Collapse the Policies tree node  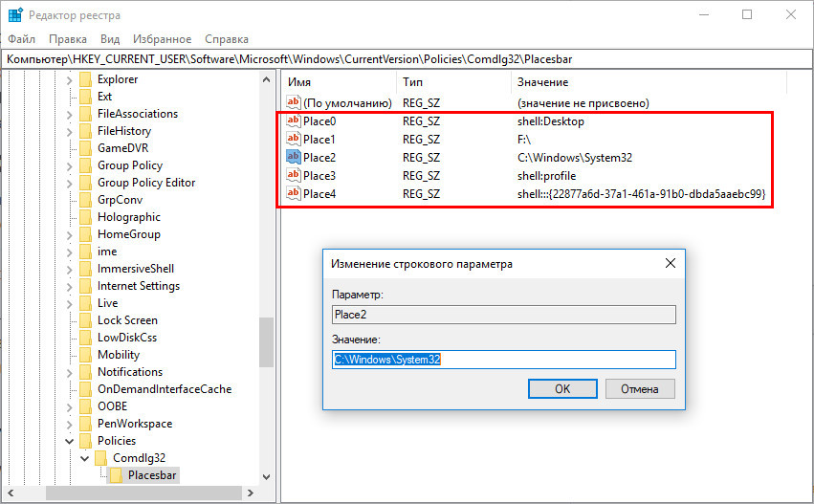[69, 441]
